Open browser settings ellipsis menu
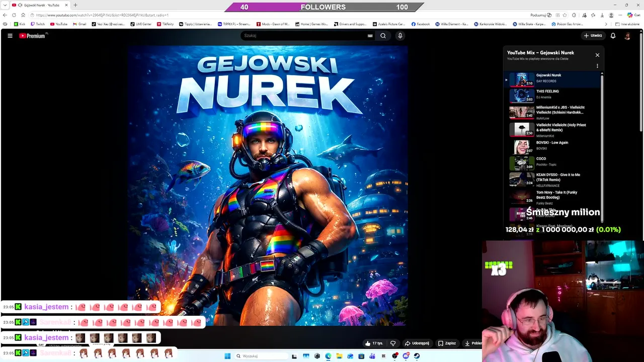The image size is (644, 362). click(x=620, y=15)
